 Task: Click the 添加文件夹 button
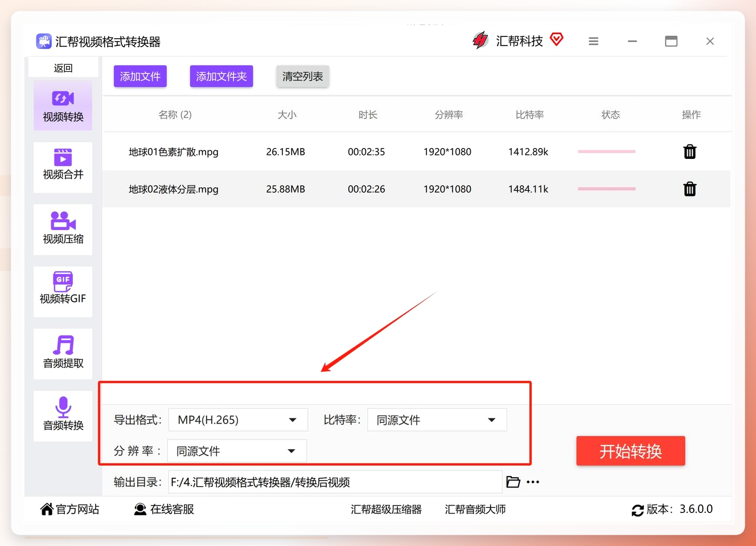221,76
